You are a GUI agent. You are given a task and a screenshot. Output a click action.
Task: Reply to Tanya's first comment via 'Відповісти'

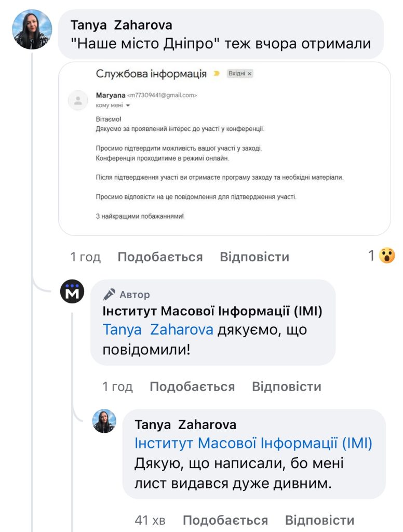click(254, 257)
